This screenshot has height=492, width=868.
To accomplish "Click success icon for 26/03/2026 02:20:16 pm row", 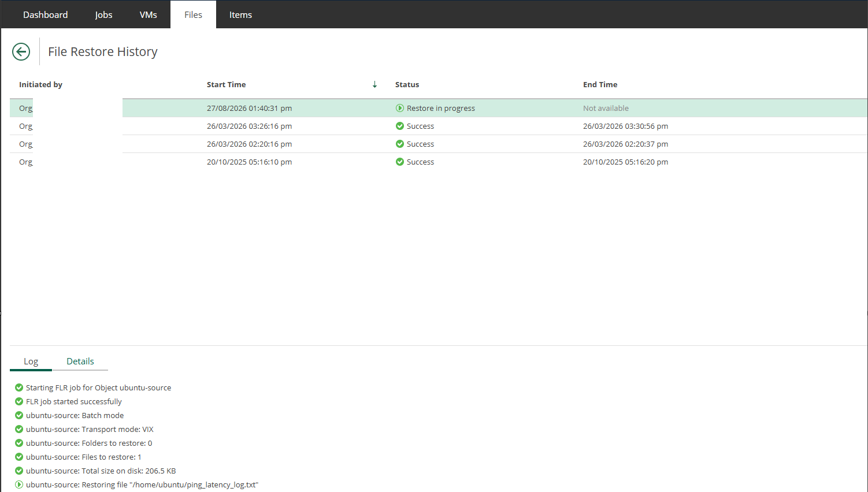I will pos(399,144).
